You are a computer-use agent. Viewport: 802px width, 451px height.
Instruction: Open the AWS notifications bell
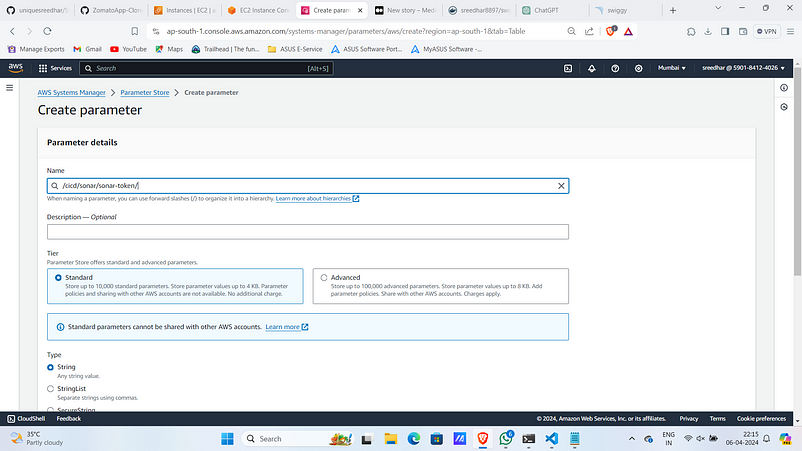tap(591, 68)
